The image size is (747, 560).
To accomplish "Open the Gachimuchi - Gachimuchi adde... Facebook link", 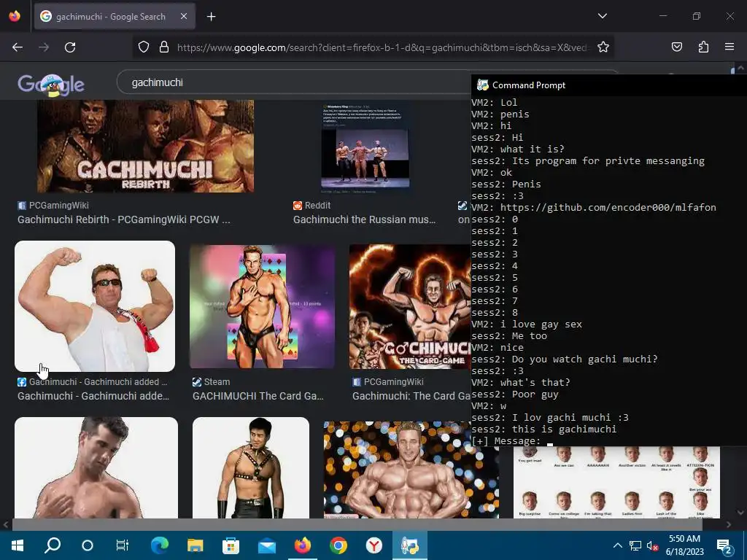I will (x=93, y=396).
